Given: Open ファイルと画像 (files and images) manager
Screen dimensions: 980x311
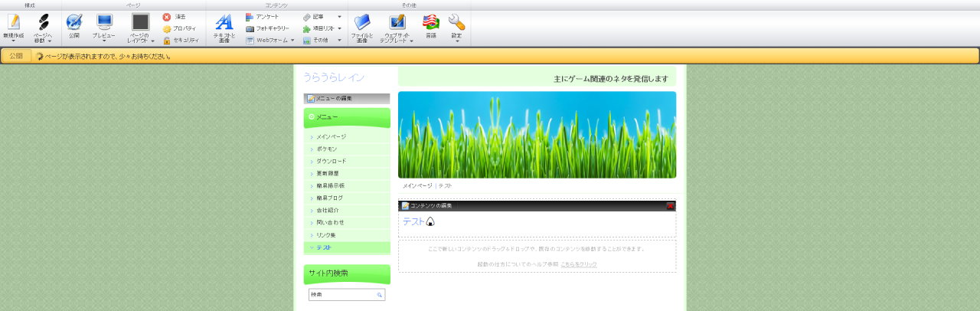Looking at the screenshot, I should coord(362,27).
